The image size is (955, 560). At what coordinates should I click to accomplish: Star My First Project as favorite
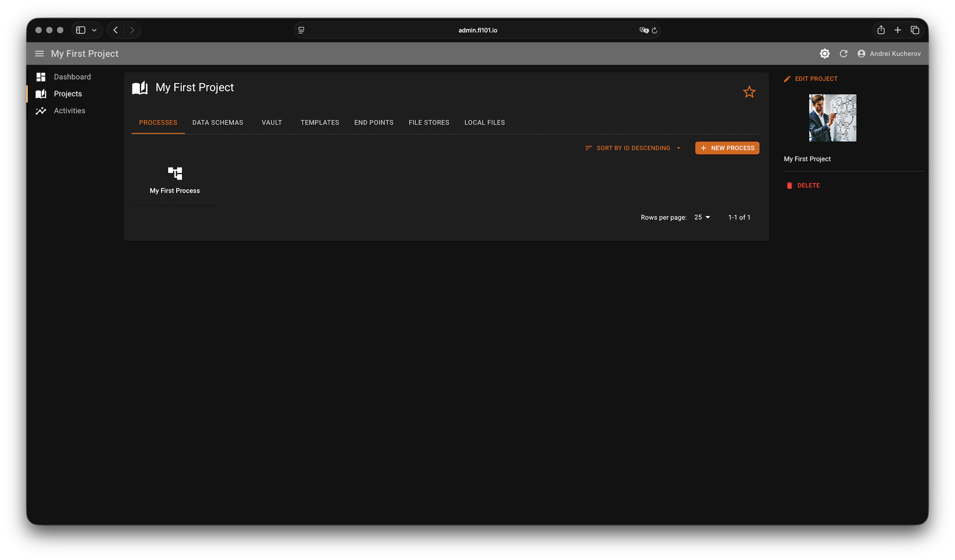(x=749, y=92)
